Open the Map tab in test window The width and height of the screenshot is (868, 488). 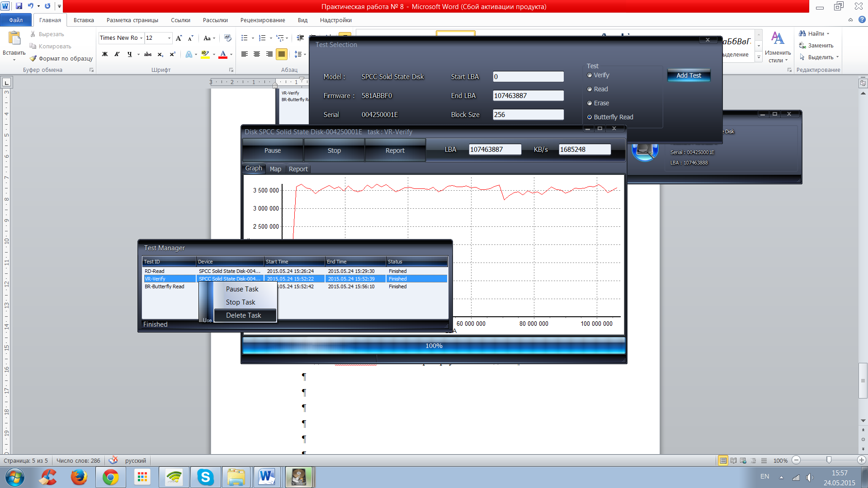275,169
